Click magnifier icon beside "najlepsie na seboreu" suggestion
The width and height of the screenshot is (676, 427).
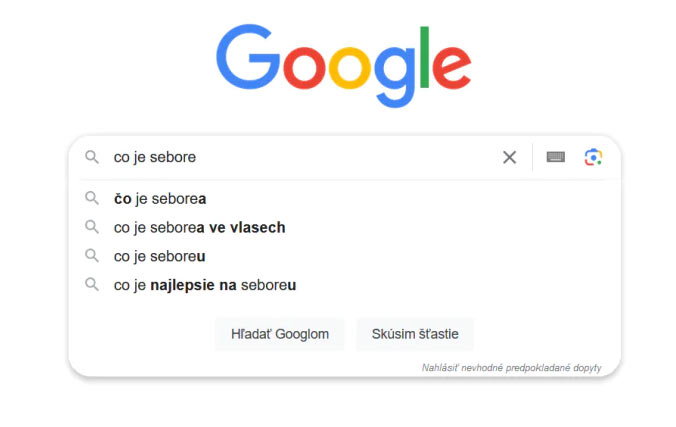point(92,285)
